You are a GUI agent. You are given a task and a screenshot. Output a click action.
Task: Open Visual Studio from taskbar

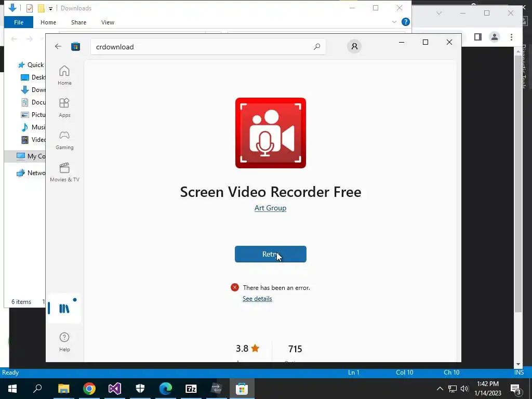click(115, 389)
